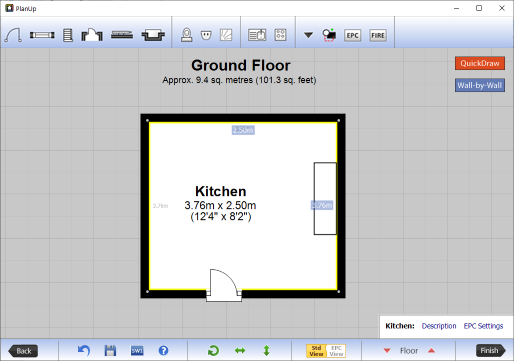Click the Back button

click(x=23, y=351)
